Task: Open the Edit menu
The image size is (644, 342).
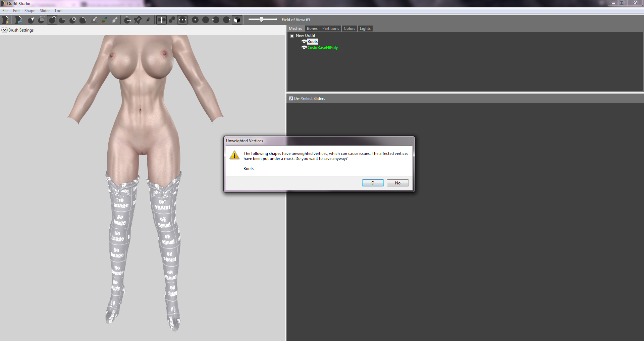Action: (16, 11)
